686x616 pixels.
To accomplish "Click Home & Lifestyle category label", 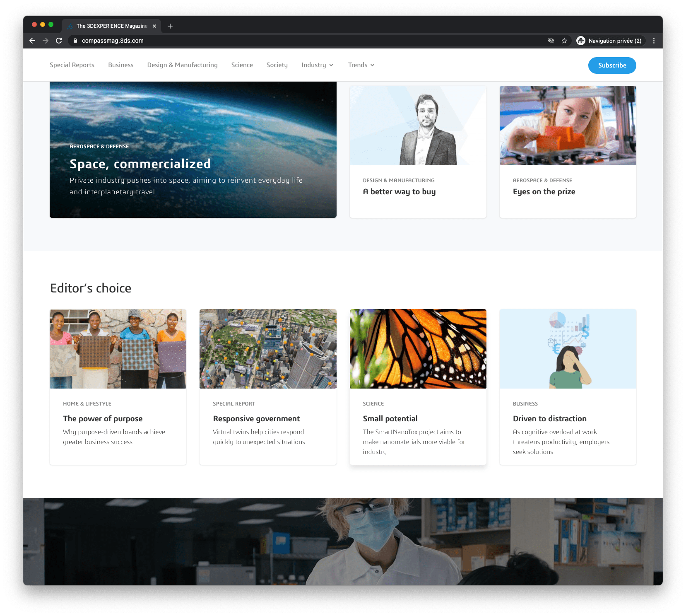I will click(x=87, y=404).
